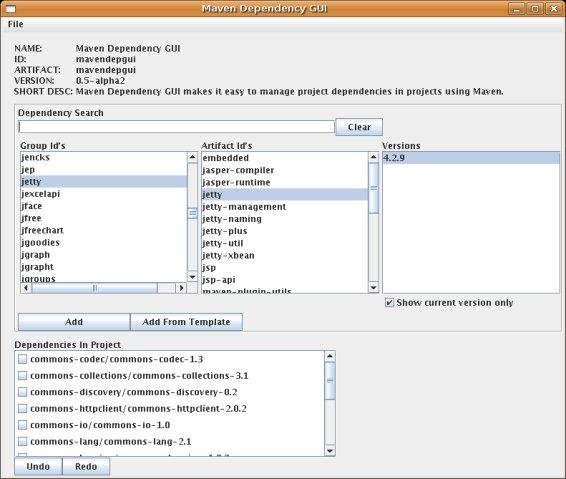Viewport: 566px width, 479px height.
Task: Focus the Dependency Search text field
Action: pos(176,127)
